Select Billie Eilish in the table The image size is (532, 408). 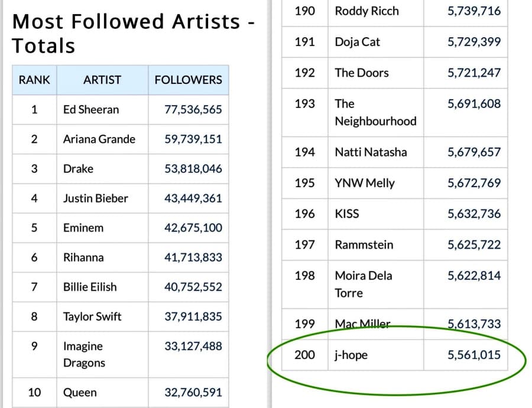pyautogui.click(x=90, y=286)
